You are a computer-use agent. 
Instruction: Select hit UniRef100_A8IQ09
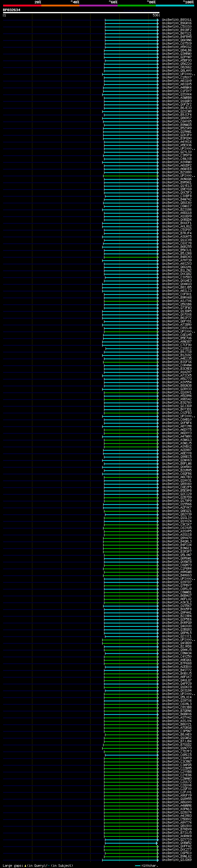tap(176, 81)
